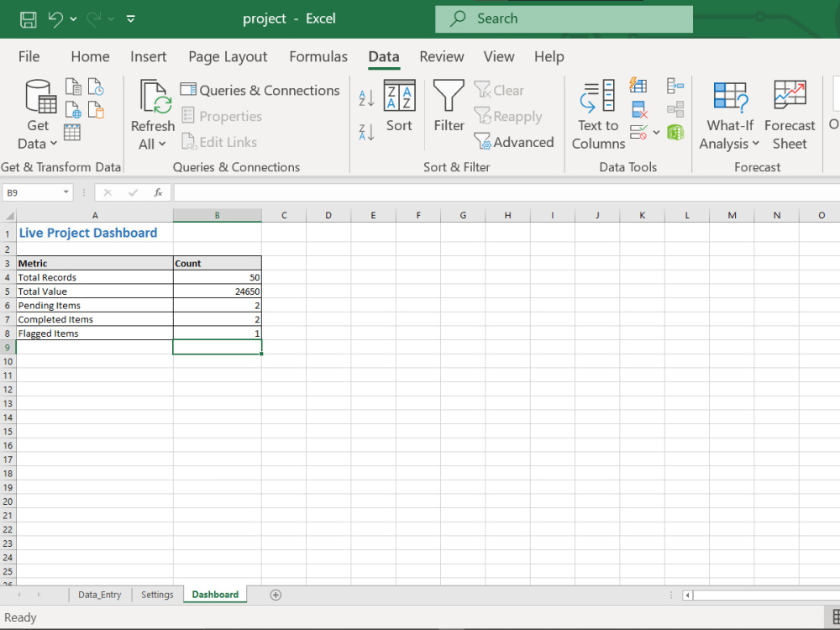Image resolution: width=840 pixels, height=630 pixels.
Task: Open the Queries & Connections pane
Action: 260,90
